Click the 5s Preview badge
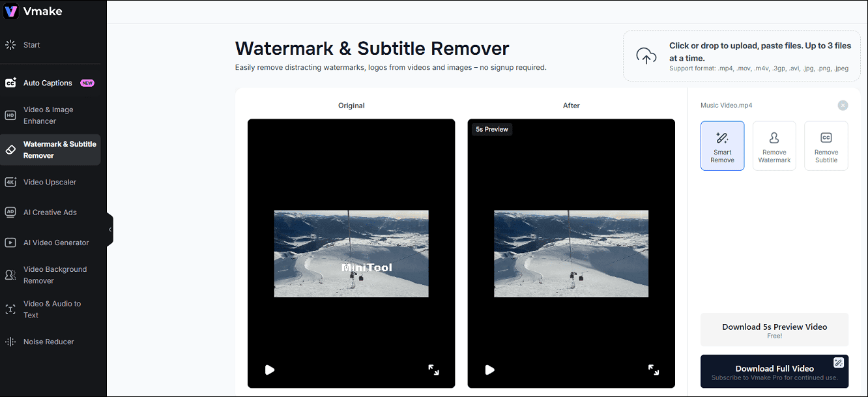 point(492,129)
